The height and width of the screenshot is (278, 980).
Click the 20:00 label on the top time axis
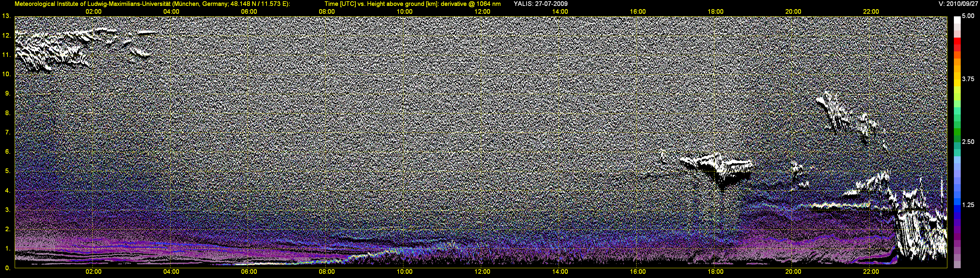[793, 12]
